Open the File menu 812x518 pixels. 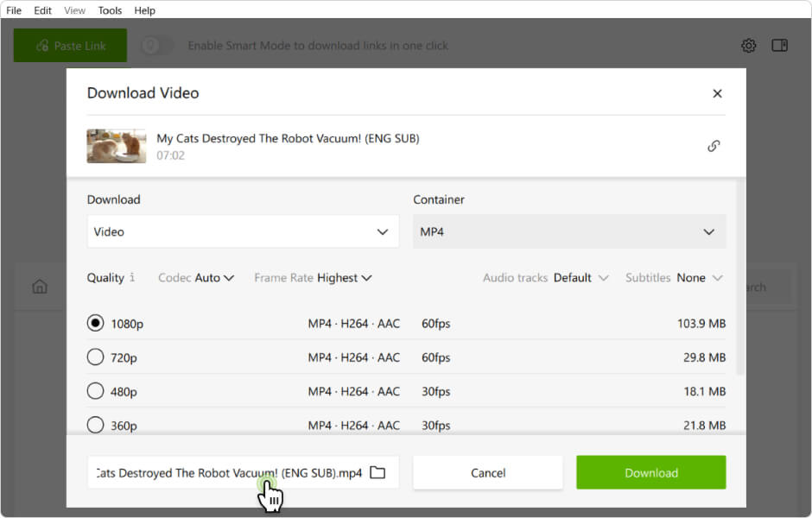point(14,10)
